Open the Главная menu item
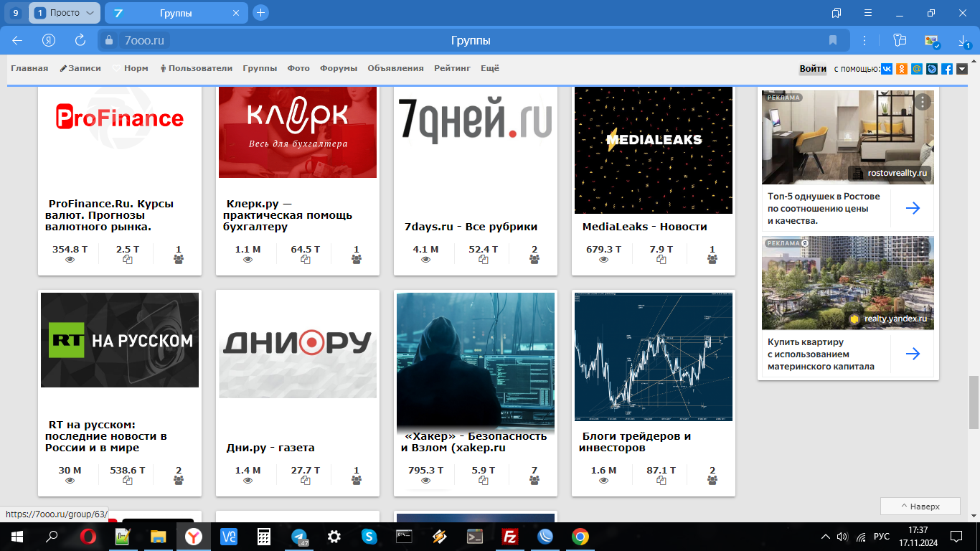The image size is (980, 551). click(29, 69)
